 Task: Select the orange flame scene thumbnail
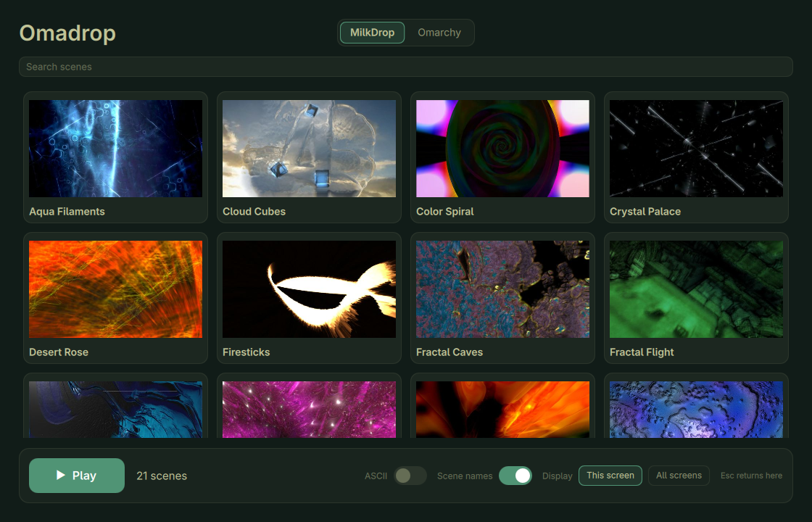[503, 410]
